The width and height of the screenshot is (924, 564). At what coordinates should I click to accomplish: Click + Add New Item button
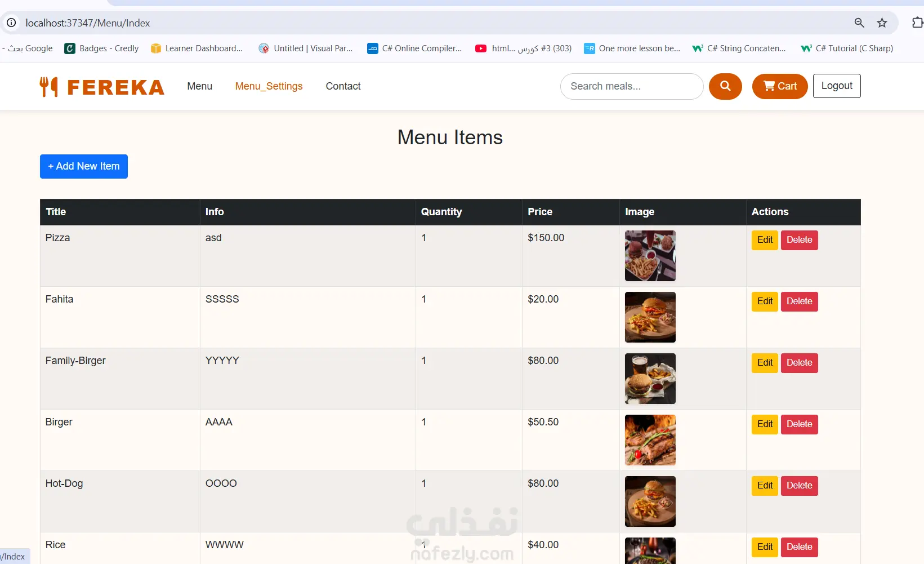(x=84, y=166)
